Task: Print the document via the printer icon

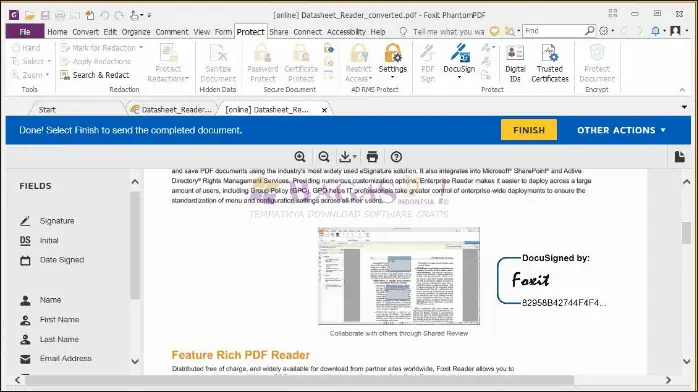Action: (372, 157)
